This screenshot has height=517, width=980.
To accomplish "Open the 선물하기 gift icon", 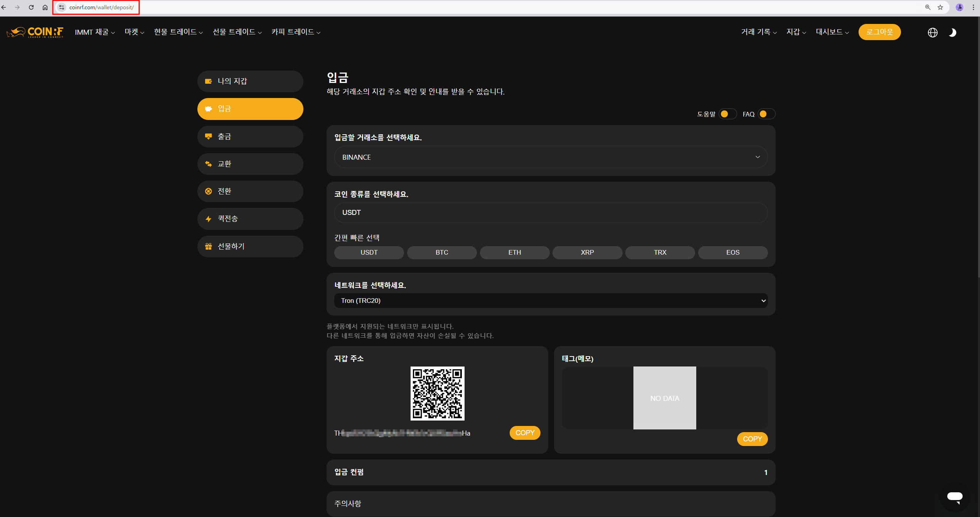I will (208, 246).
